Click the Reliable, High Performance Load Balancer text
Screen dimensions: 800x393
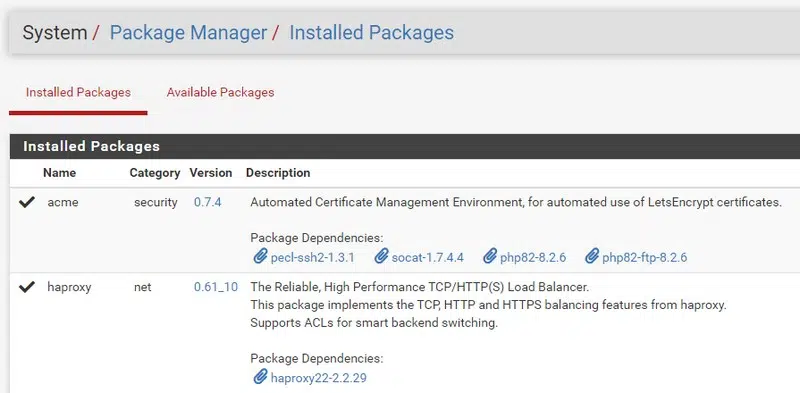(419, 287)
